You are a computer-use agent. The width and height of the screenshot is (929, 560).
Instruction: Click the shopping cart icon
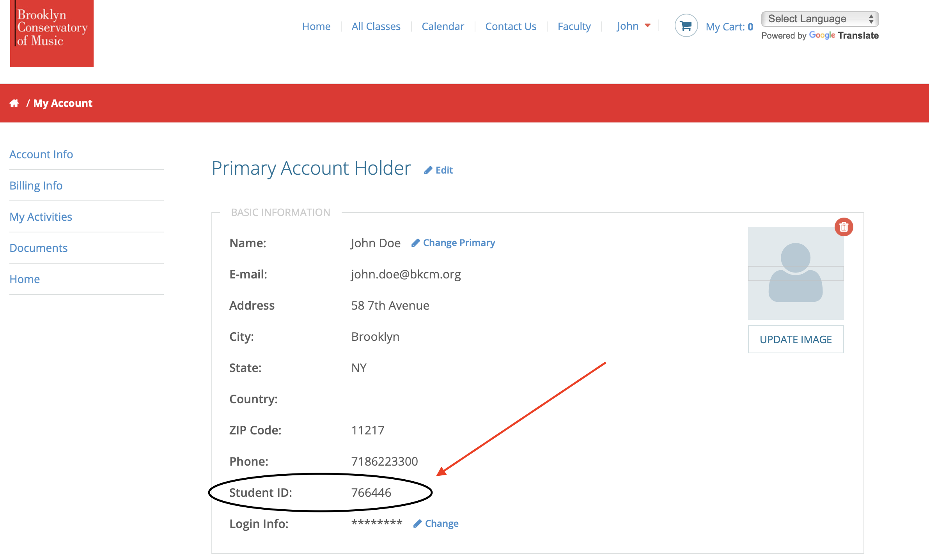coord(686,26)
